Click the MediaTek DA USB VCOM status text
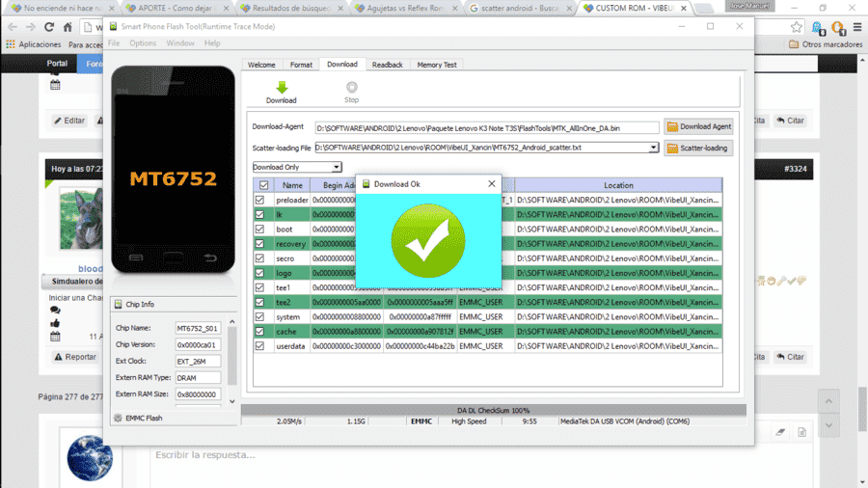This screenshot has width=868, height=488. point(624,421)
